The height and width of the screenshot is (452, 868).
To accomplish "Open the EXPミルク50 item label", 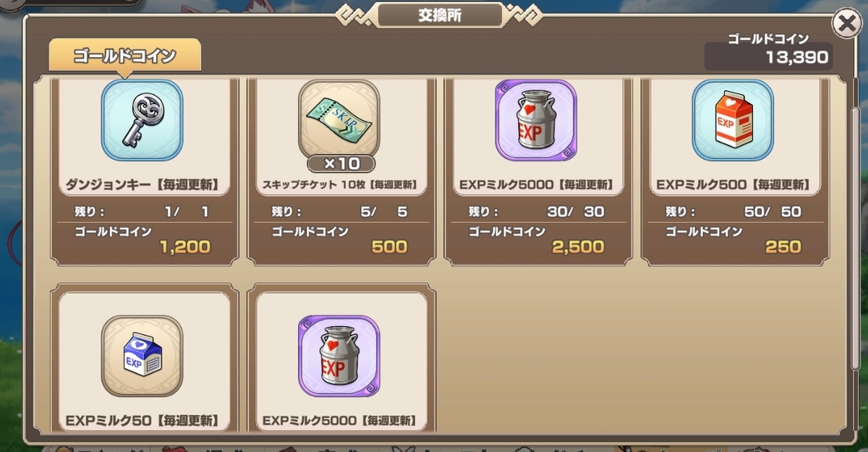I will [x=142, y=419].
